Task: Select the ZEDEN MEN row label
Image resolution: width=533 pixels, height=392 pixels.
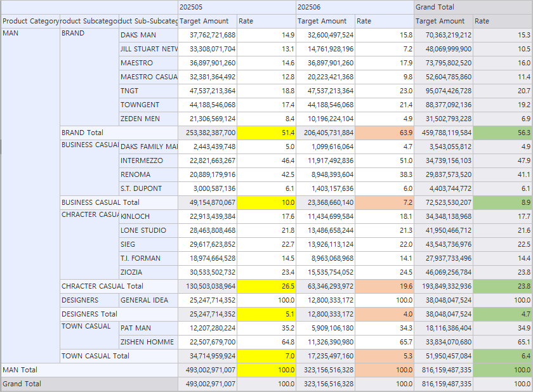Action: (x=148, y=119)
